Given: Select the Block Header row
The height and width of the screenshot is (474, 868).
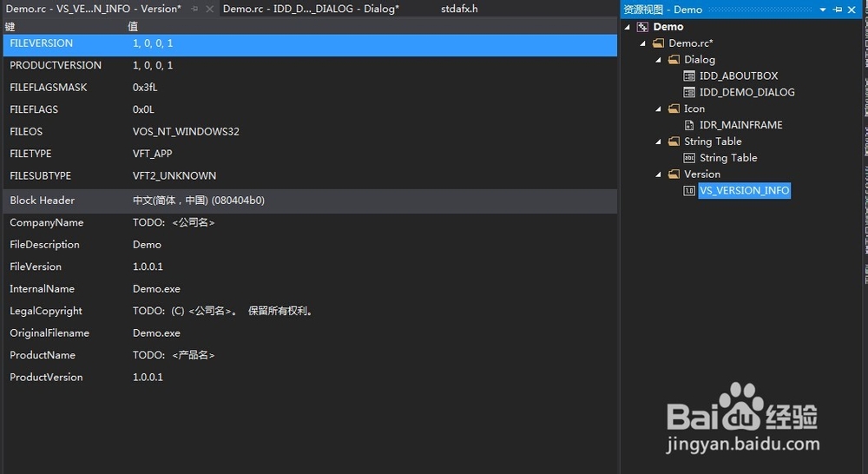Looking at the screenshot, I should pyautogui.click(x=310, y=201).
